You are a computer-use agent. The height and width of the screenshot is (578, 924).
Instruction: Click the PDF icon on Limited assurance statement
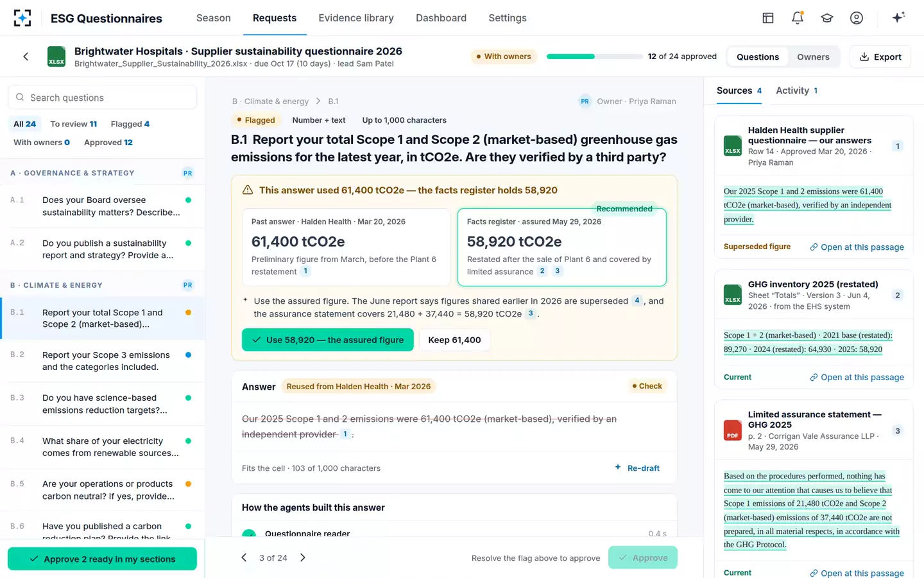(x=733, y=430)
